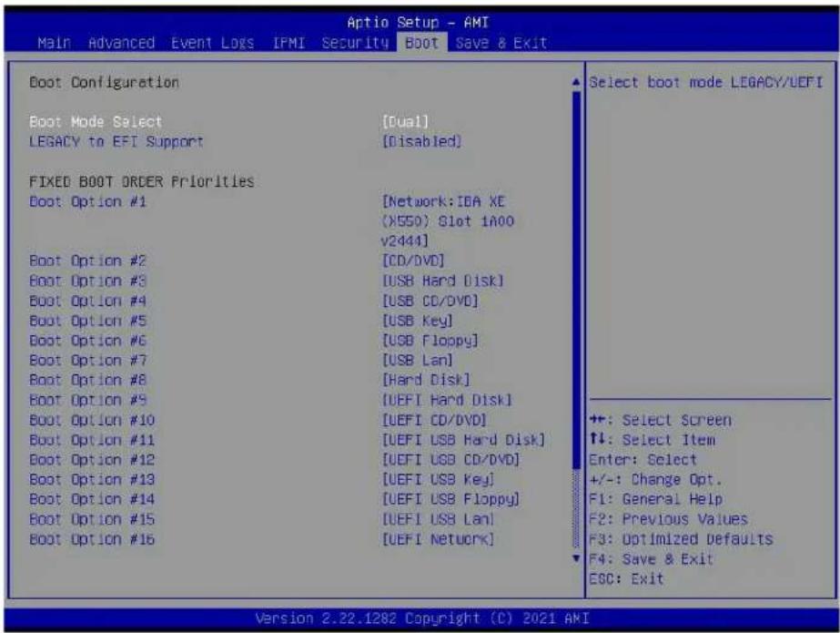The width and height of the screenshot is (840, 633).
Task: Change the [USB CD/DVD] boot value
Action: point(430,301)
